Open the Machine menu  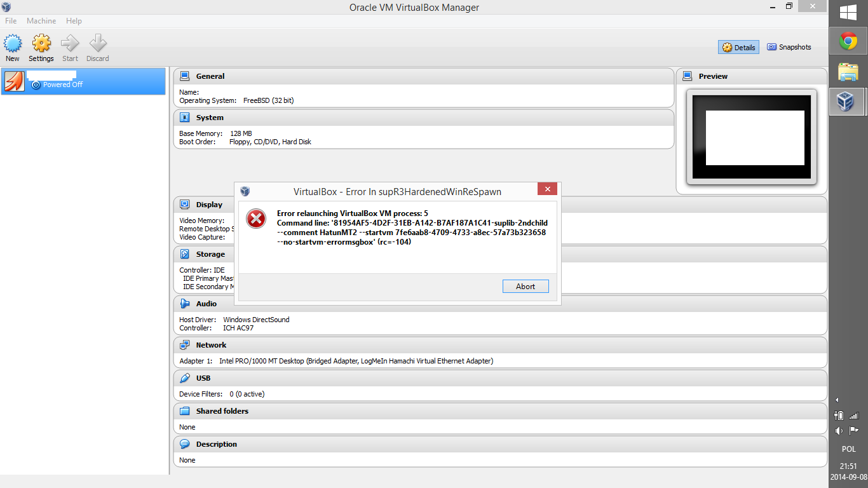point(41,21)
